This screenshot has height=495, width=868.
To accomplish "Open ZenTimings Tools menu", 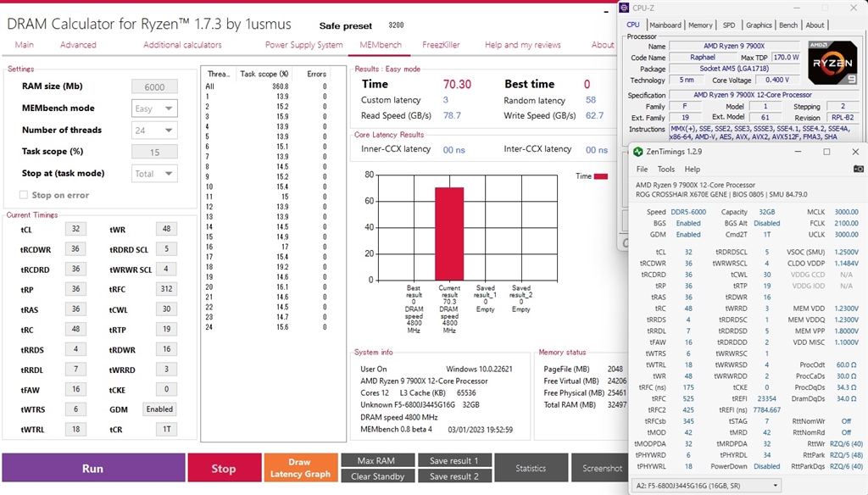I will (x=666, y=169).
